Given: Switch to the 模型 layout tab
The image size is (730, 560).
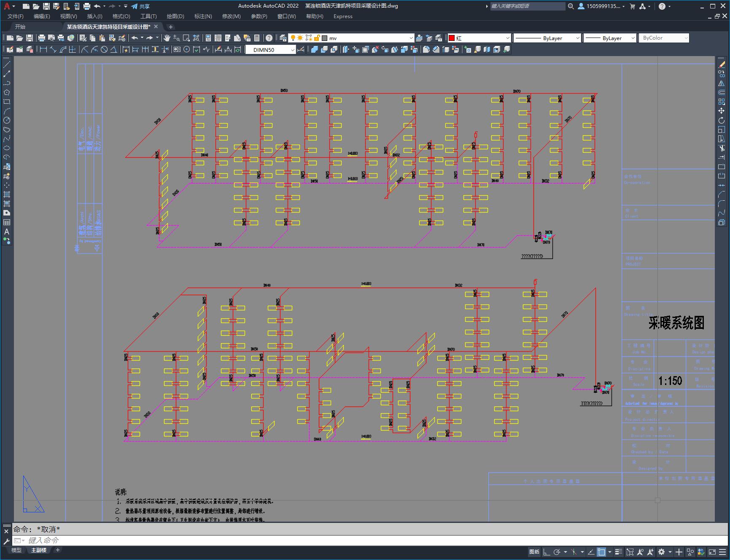Looking at the screenshot, I should (x=16, y=550).
